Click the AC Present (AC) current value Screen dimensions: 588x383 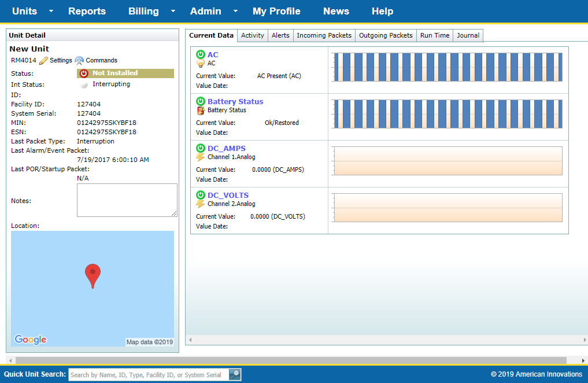coord(279,76)
